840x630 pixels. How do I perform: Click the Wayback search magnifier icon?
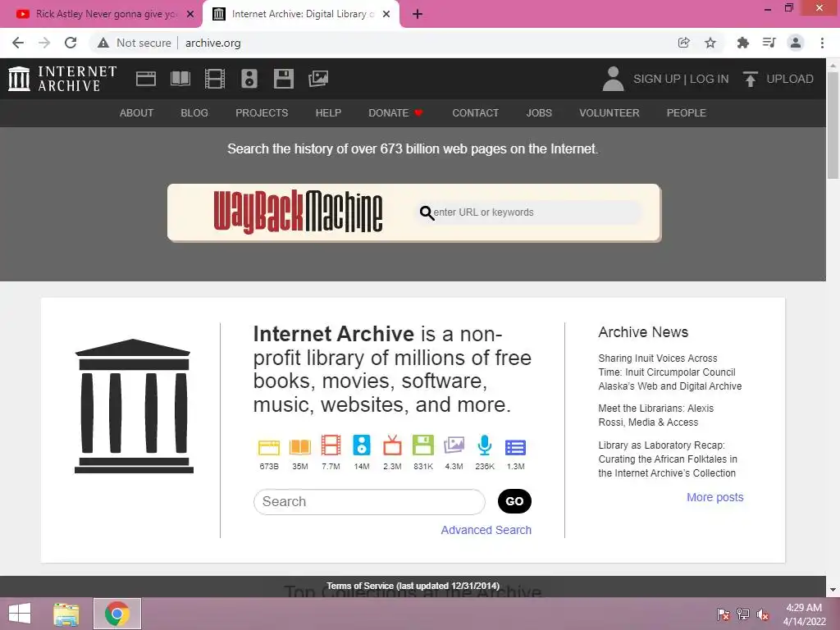point(427,212)
